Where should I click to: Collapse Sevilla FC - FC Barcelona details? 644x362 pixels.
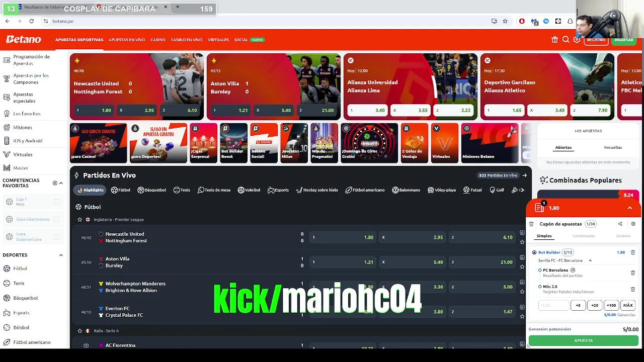click(590, 260)
